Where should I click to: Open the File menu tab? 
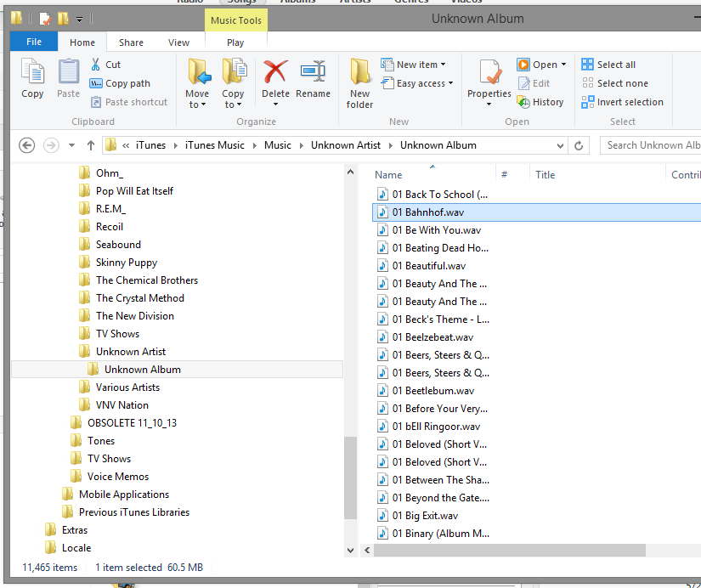pyautogui.click(x=34, y=42)
